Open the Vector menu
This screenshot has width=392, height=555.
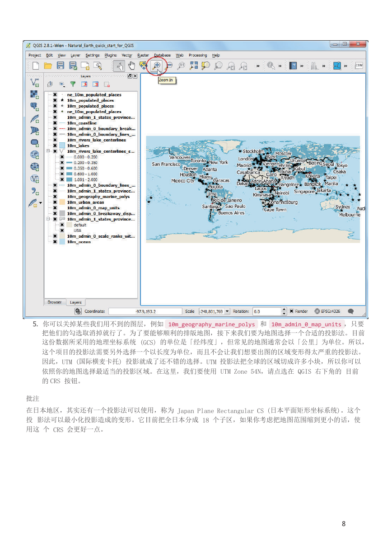tap(127, 55)
